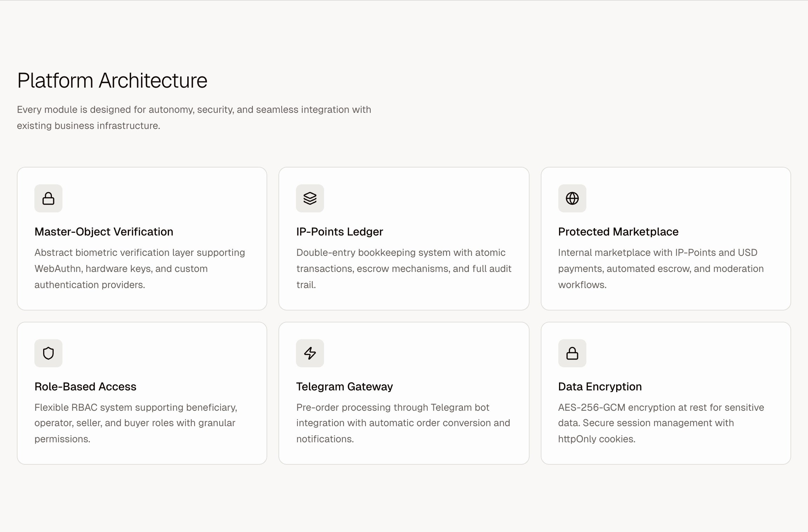Click the Pre-order processing description text
This screenshot has height=532, width=808.
pyautogui.click(x=403, y=423)
